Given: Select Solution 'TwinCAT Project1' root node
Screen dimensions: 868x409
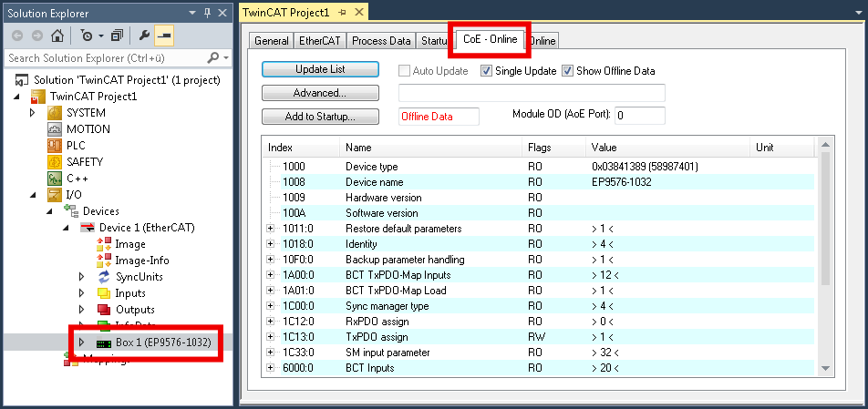Looking at the screenshot, I should (x=127, y=80).
